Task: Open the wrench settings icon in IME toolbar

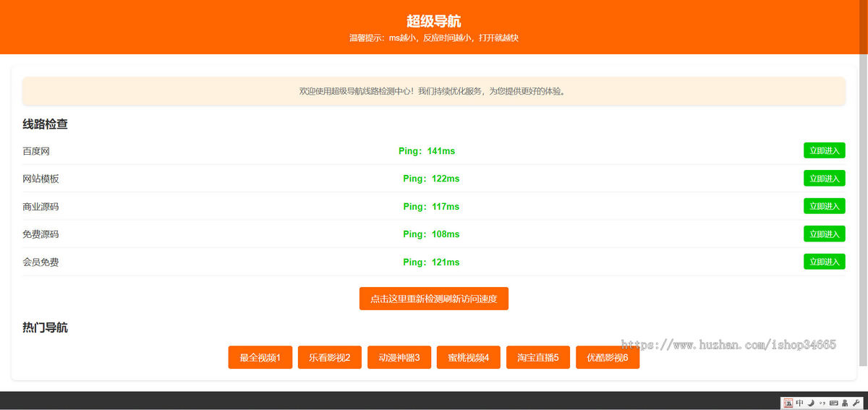Action: [x=856, y=403]
